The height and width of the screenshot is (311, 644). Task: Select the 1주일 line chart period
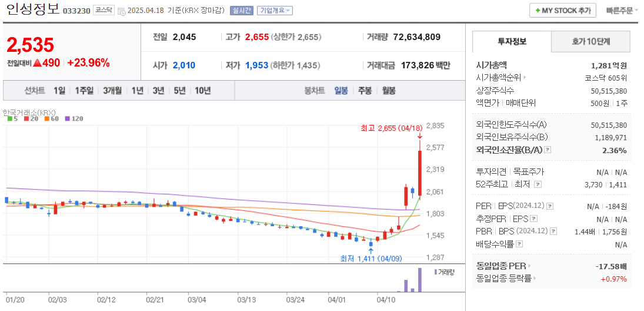pos(84,91)
